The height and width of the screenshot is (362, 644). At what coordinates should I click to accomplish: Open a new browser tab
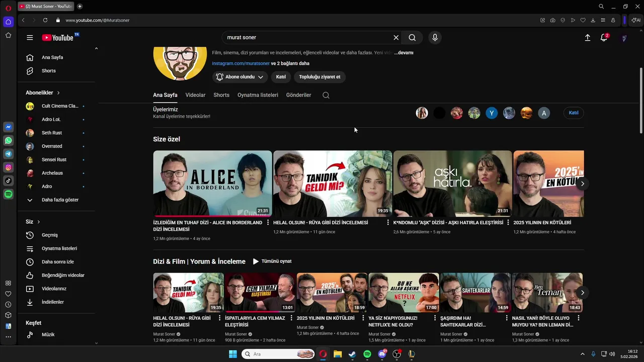[79, 7]
